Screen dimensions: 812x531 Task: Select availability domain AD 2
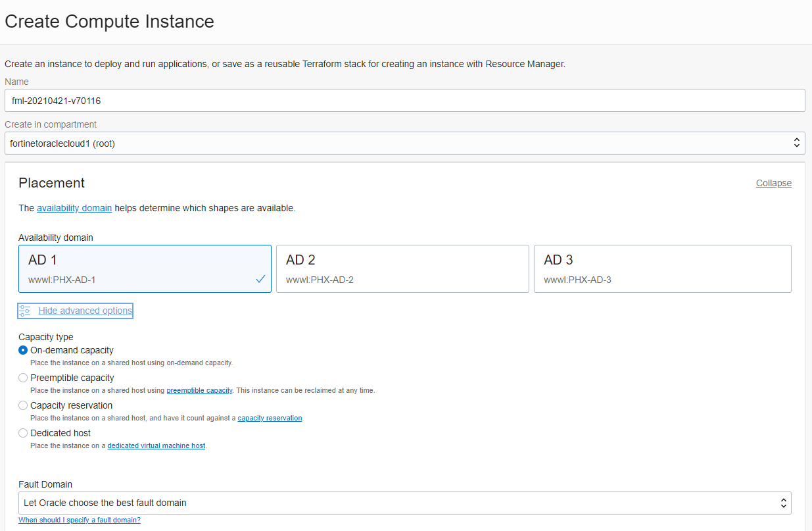(x=402, y=268)
